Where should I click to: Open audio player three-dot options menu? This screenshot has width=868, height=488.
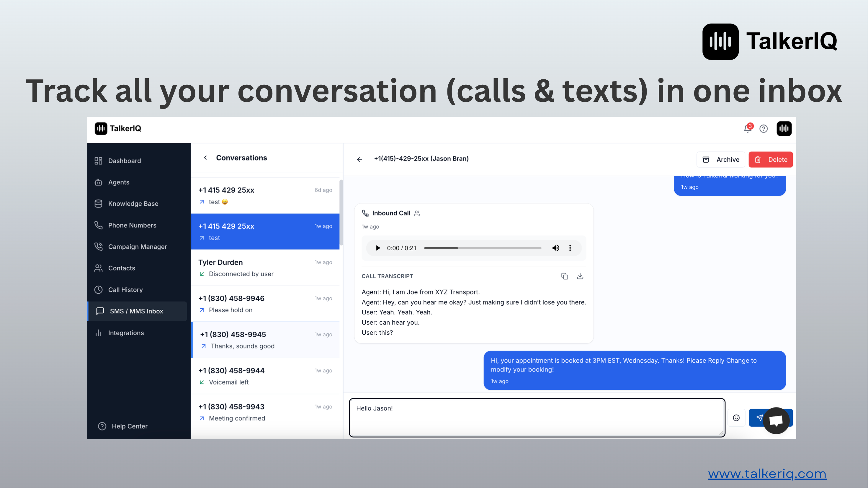click(570, 248)
